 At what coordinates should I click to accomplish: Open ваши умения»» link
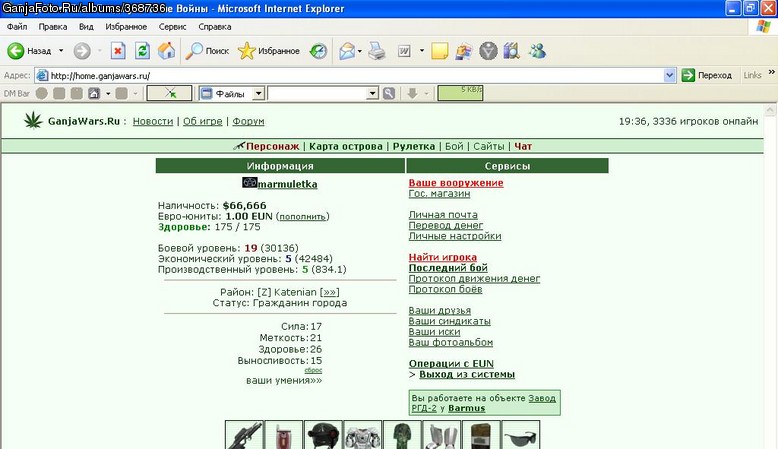coord(284,381)
